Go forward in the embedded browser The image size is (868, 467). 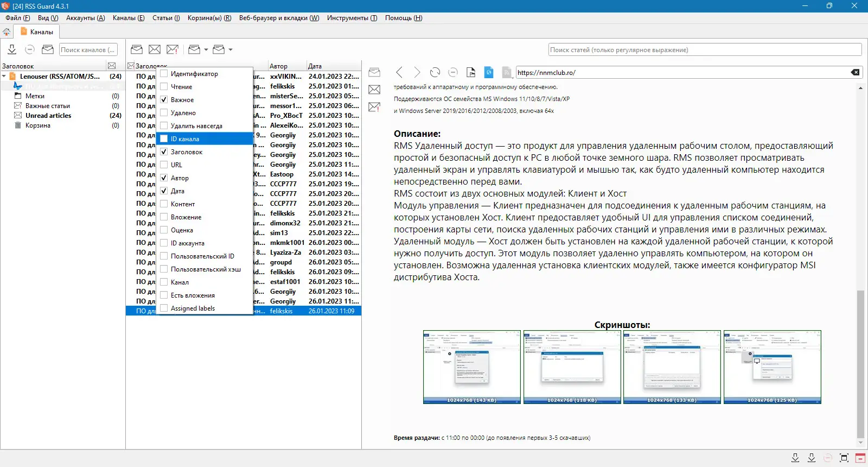tap(417, 72)
